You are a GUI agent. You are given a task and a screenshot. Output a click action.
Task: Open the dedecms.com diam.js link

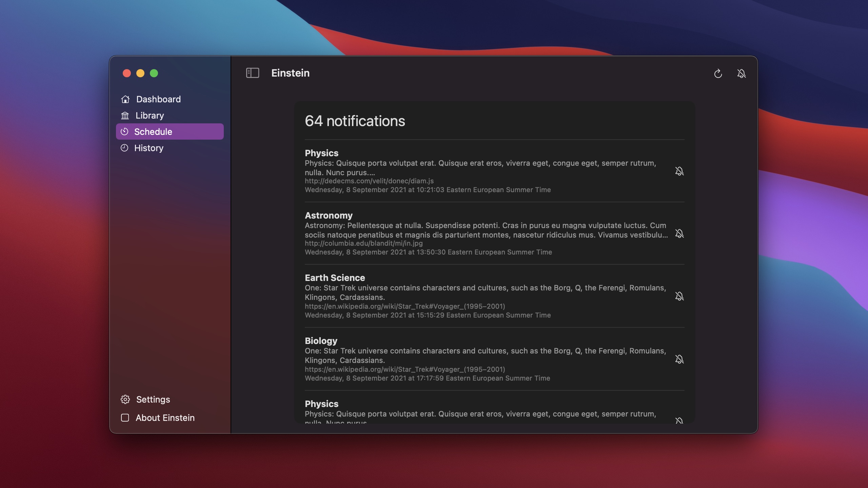[369, 181]
